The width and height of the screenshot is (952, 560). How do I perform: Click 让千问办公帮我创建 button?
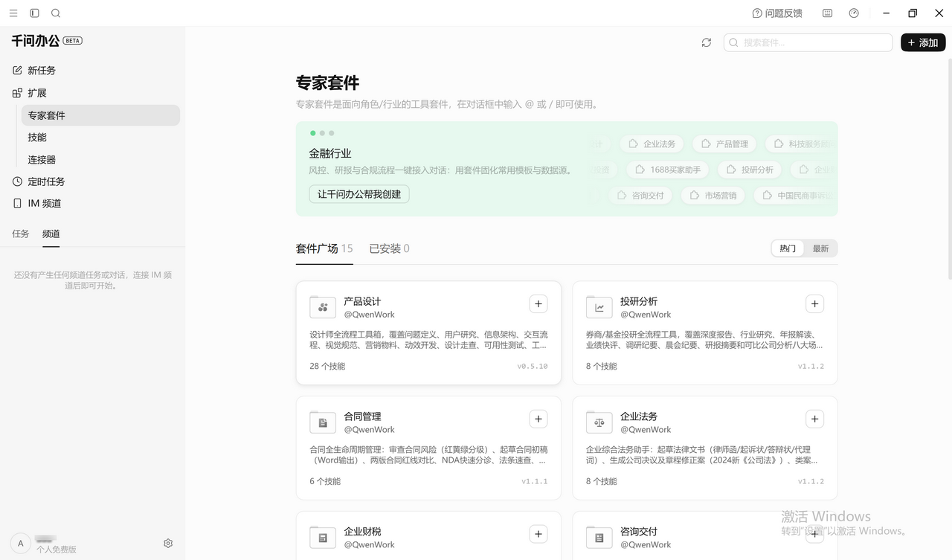coord(359,194)
